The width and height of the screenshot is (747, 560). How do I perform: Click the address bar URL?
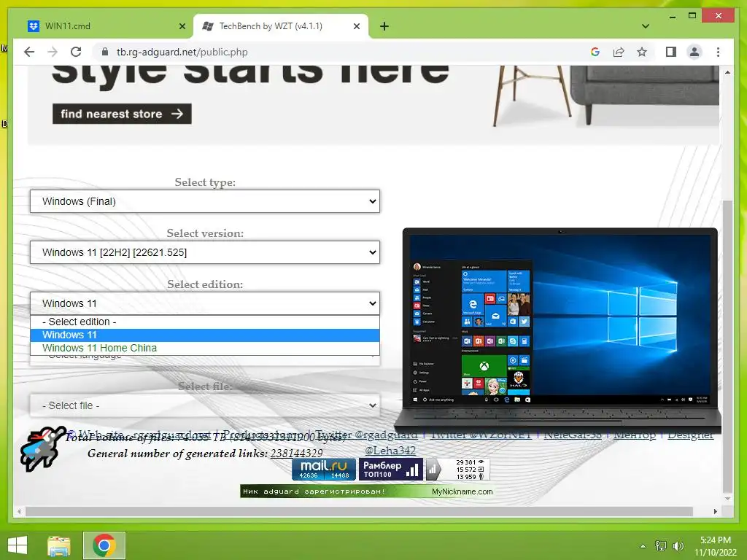coord(182,52)
